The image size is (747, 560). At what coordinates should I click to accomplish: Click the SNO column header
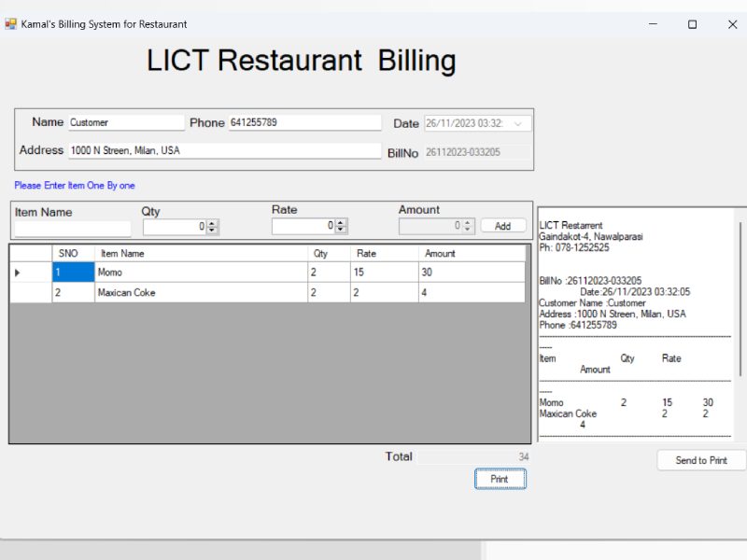(68, 253)
